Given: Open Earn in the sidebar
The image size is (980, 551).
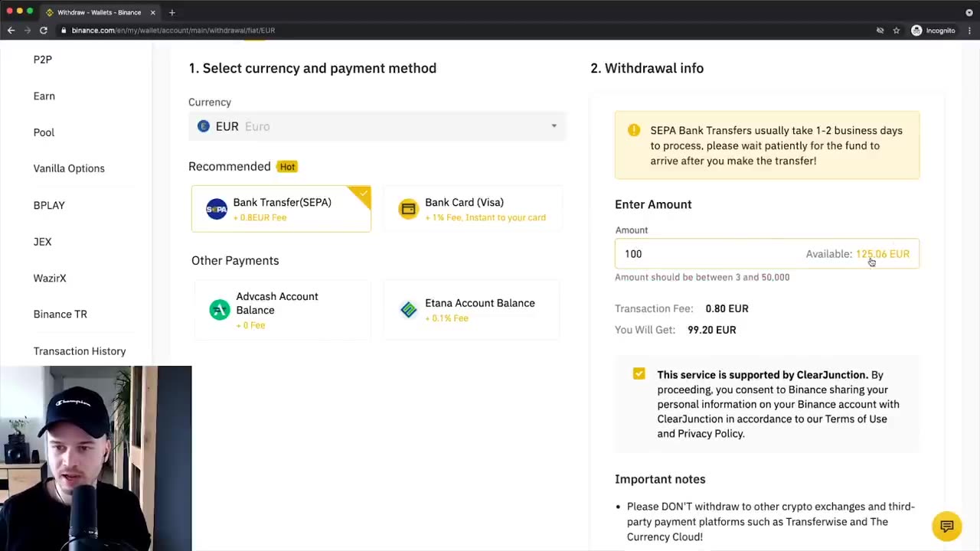Looking at the screenshot, I should 44,96.
